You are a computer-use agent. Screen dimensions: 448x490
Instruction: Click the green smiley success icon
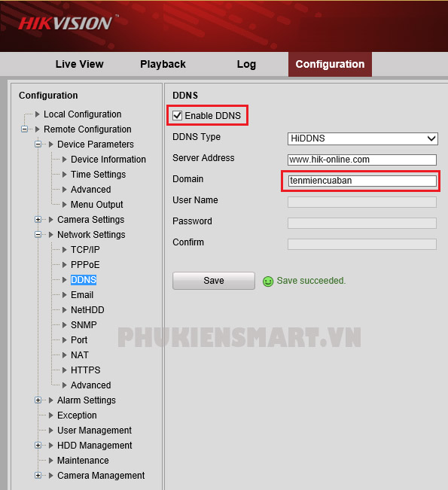[x=268, y=282]
